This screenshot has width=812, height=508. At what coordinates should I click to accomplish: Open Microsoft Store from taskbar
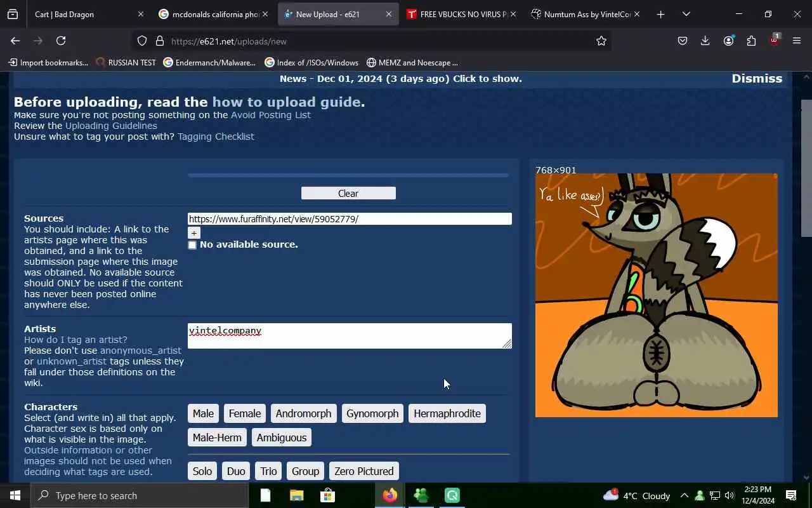[x=327, y=495]
